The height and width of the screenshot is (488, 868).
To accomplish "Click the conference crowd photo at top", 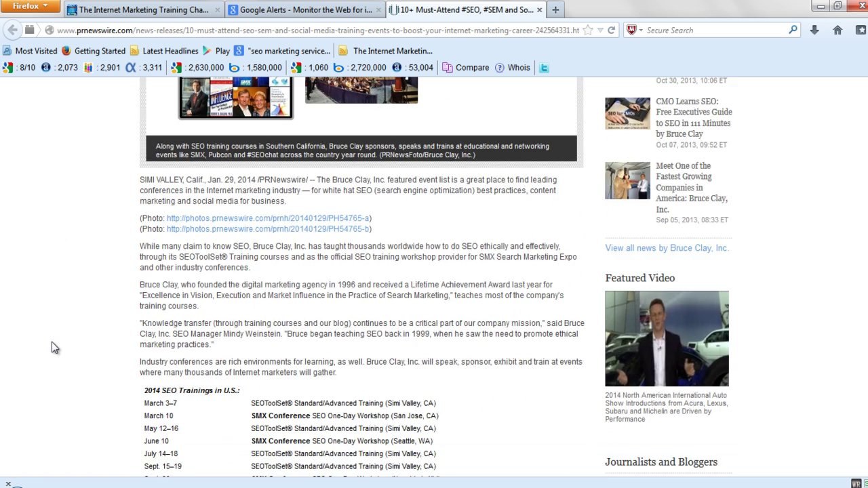I will click(x=361, y=90).
